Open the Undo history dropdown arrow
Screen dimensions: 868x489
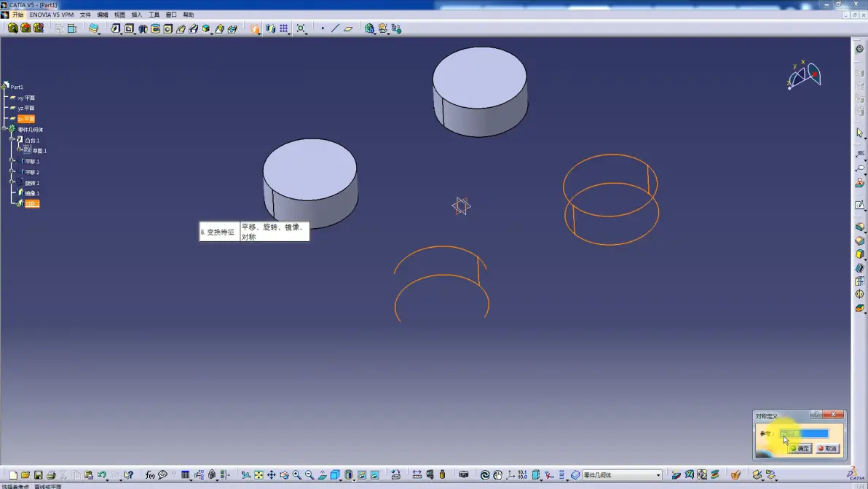[107, 479]
